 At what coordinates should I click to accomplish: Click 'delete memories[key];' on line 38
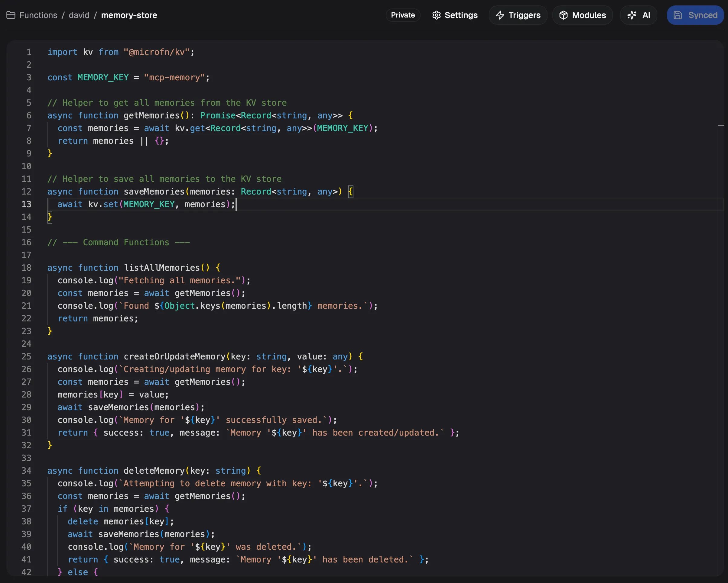[x=121, y=521]
